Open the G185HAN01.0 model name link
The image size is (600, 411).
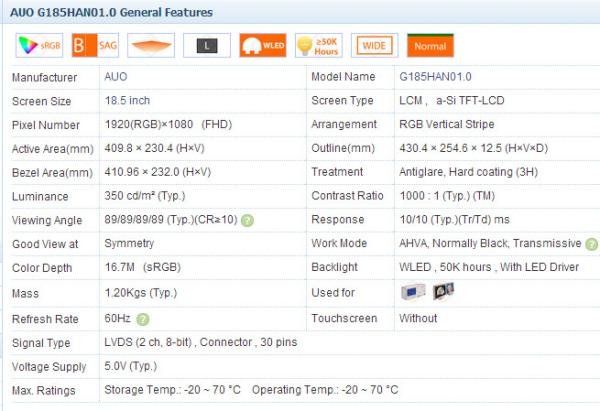[x=435, y=77]
